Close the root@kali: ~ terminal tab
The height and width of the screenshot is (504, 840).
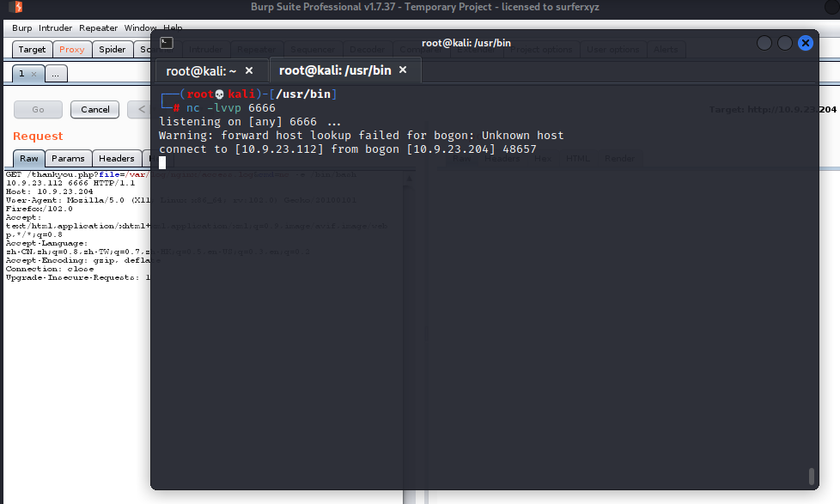(x=249, y=70)
